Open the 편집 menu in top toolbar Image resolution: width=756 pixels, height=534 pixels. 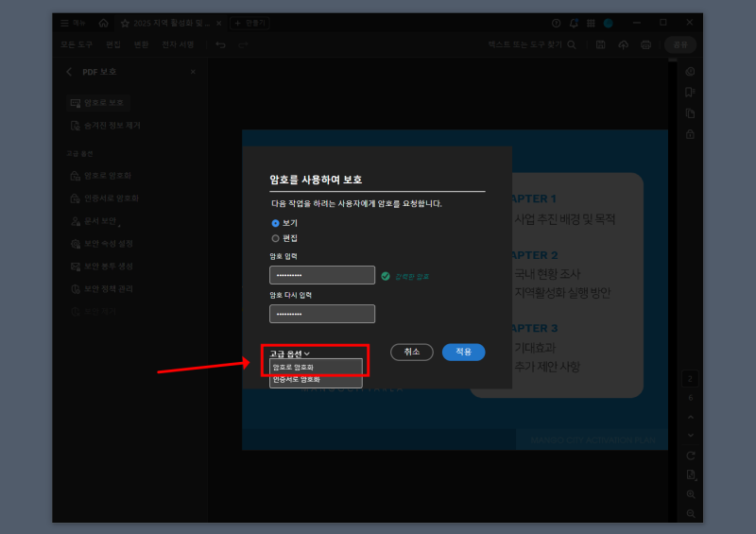click(x=113, y=44)
